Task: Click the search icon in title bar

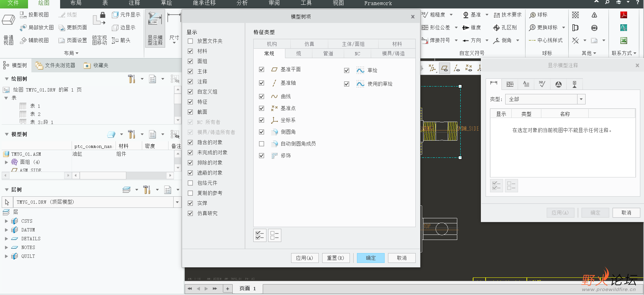Action: click(607, 2)
